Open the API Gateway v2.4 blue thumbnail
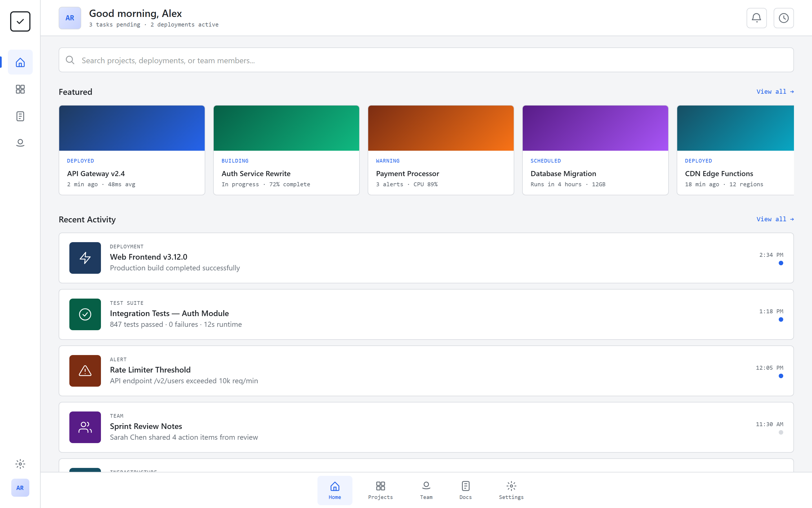The image size is (812, 508). [x=132, y=128]
